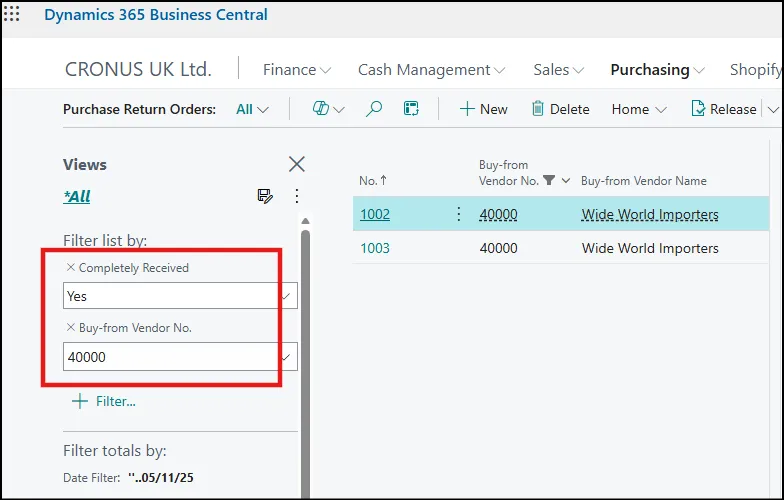
Task: Expand the All views dropdown
Action: 252,109
